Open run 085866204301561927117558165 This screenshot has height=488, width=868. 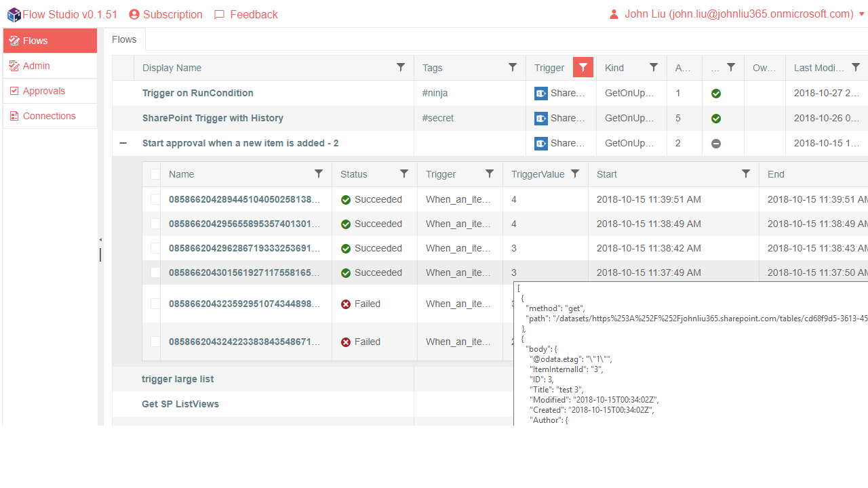(x=244, y=272)
